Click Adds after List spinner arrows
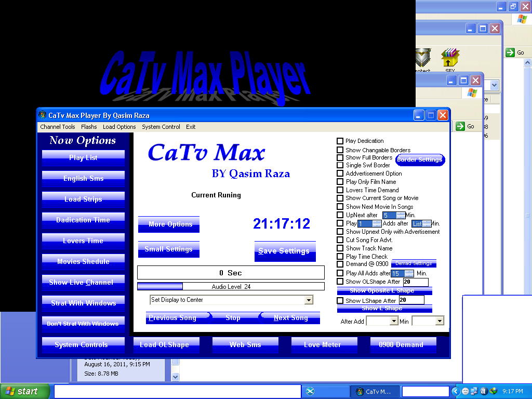This screenshot has width=532, height=399. click(427, 223)
